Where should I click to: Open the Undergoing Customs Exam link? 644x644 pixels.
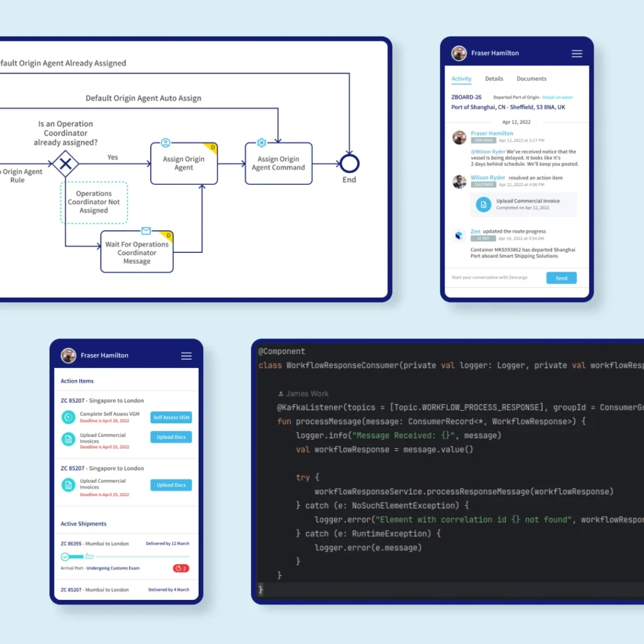pyautogui.click(x=113, y=568)
